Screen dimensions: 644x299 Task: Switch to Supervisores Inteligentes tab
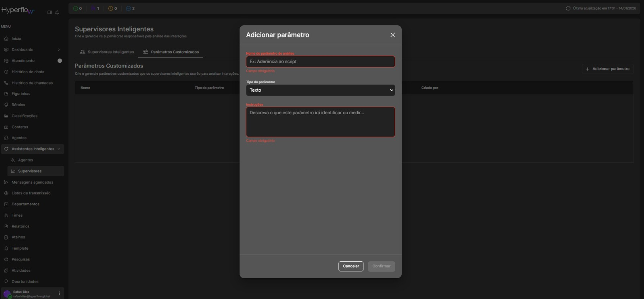click(107, 52)
